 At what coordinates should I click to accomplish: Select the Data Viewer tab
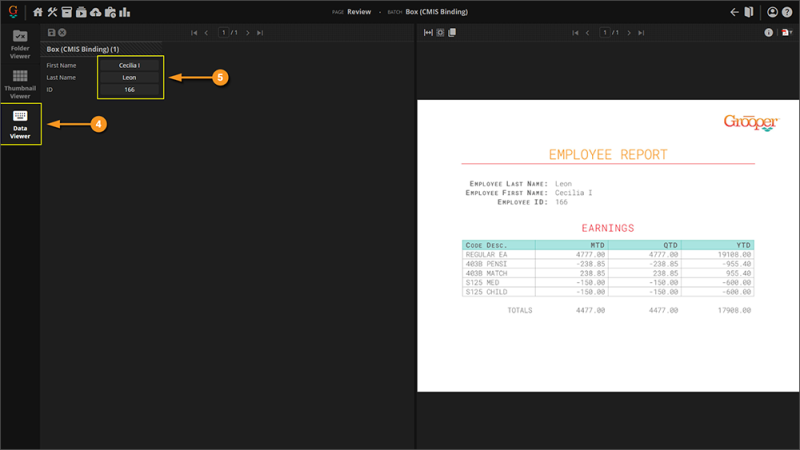pyautogui.click(x=20, y=124)
